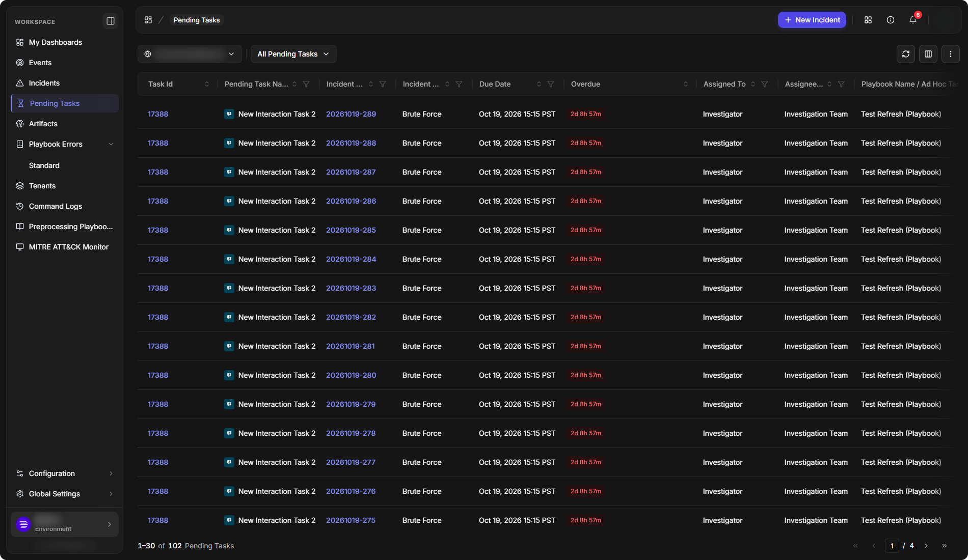Collapse the Playbook Errors section
The height and width of the screenshot is (560, 968).
tap(111, 144)
